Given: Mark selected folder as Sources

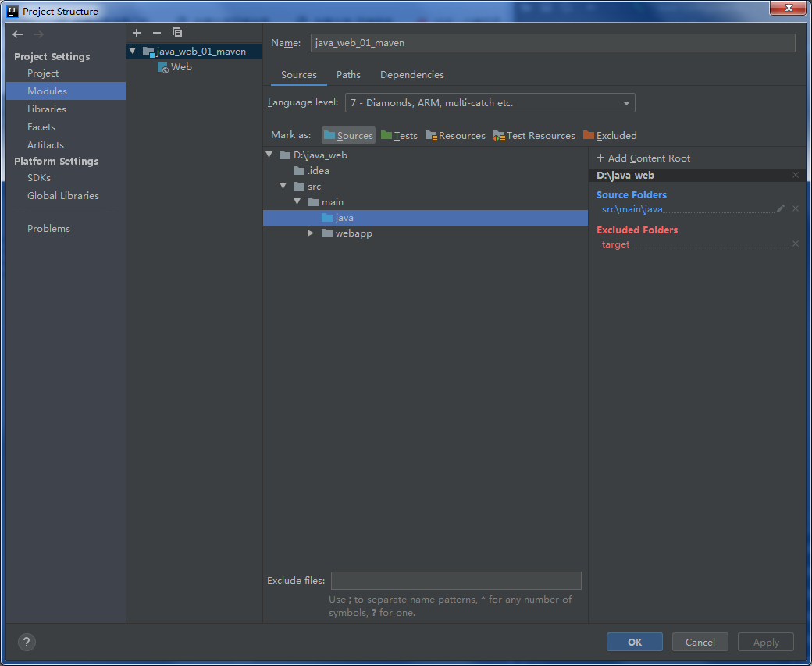Looking at the screenshot, I should click(348, 135).
